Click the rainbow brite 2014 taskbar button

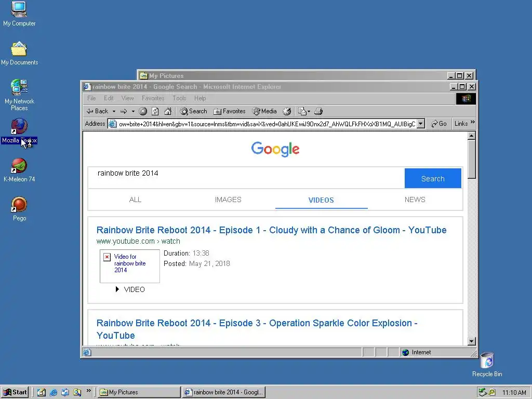[x=224, y=392]
